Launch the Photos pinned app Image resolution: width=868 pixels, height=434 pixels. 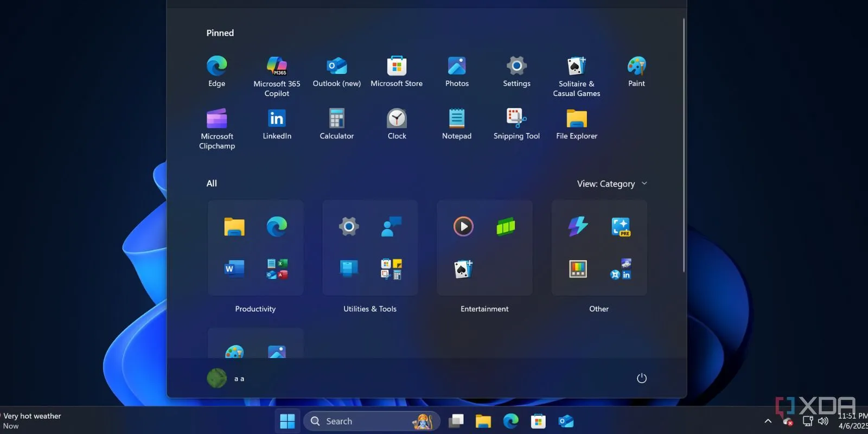(457, 72)
